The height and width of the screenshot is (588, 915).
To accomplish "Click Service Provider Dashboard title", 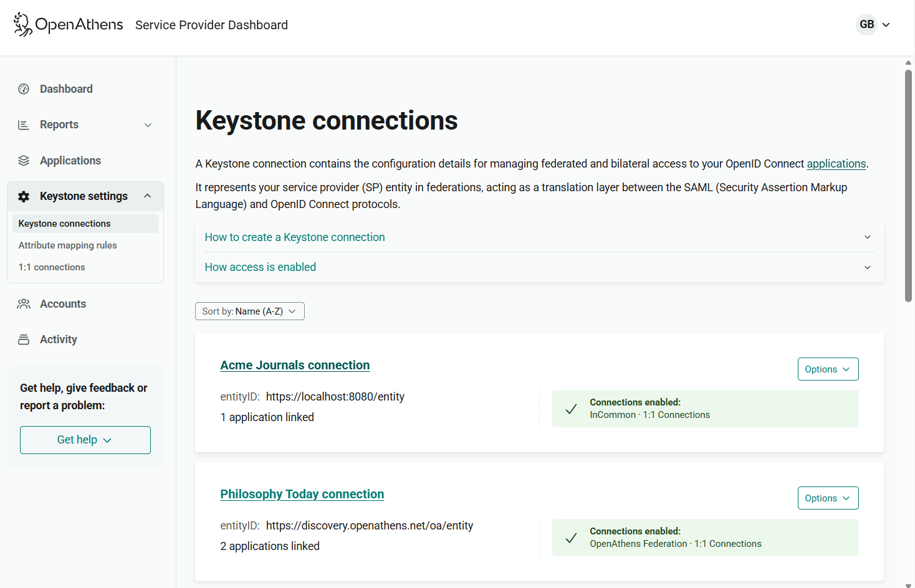I will (211, 25).
